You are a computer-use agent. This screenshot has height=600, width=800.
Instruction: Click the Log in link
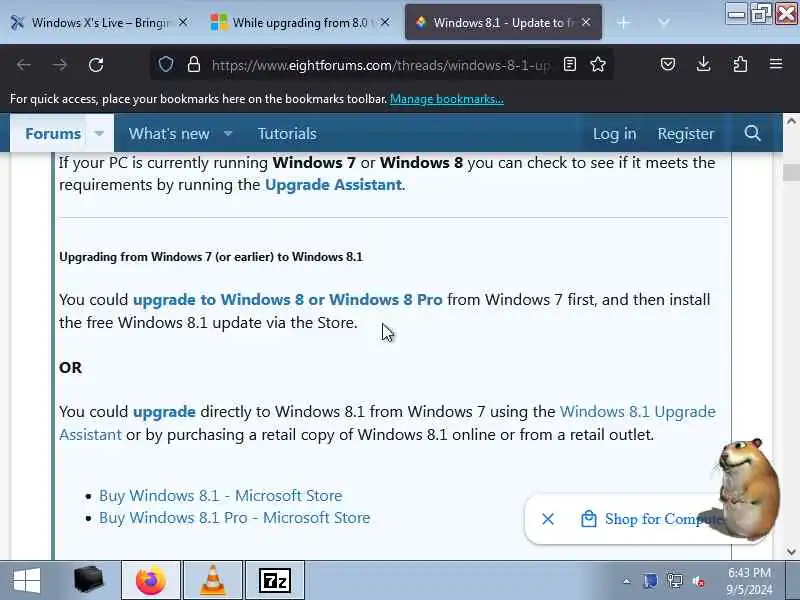tap(614, 134)
